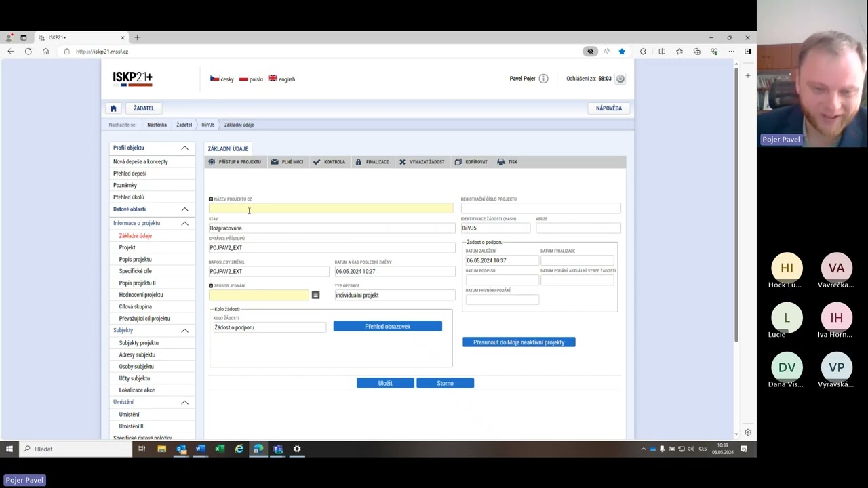
Task: Save the form with Uložit
Action: 385,383
